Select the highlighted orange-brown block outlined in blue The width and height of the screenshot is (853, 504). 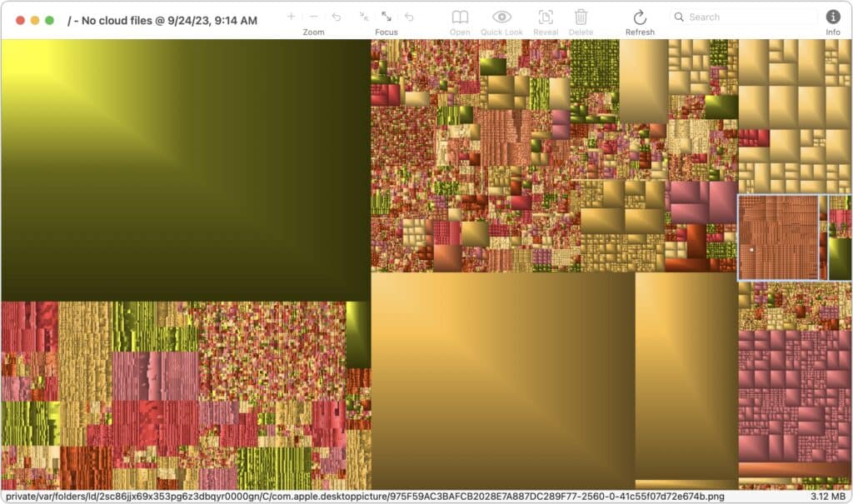778,237
